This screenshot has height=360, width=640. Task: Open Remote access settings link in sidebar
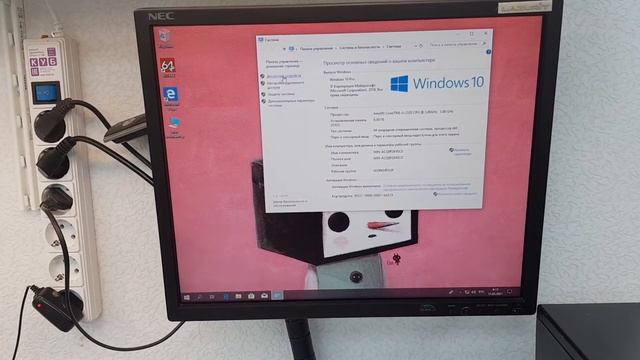tap(285, 85)
